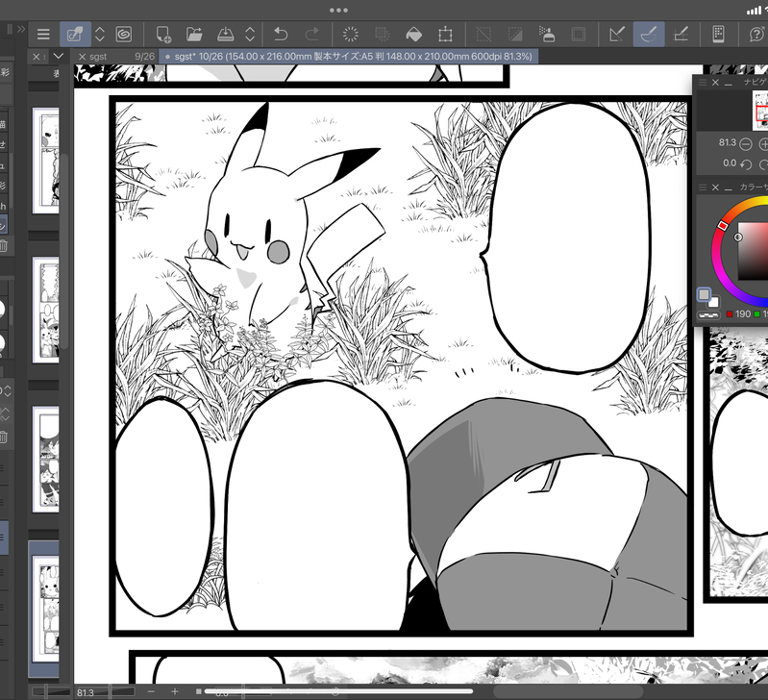768x700 pixels.
Task: Click the status bar zoom value 81.3
Action: [x=86, y=692]
